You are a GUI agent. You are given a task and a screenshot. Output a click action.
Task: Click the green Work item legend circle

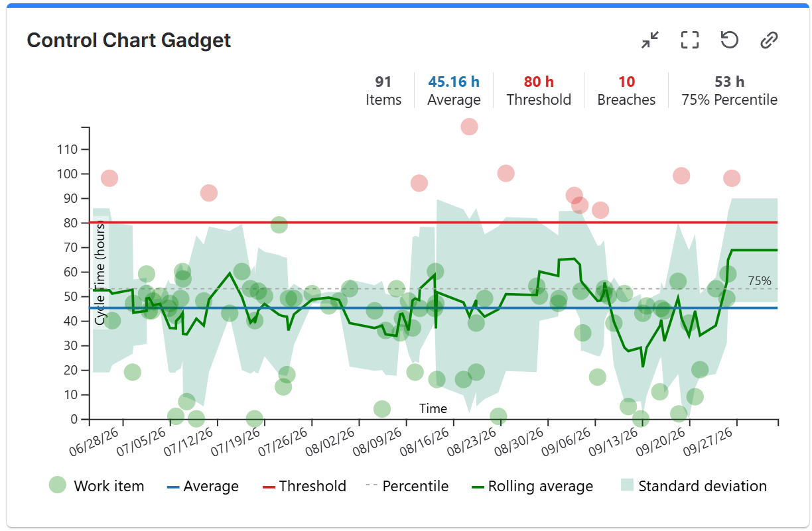click(58, 485)
